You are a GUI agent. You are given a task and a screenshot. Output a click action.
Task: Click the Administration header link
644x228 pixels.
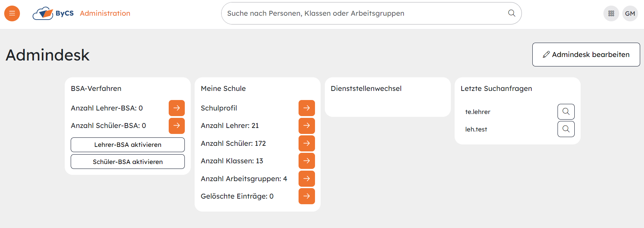click(x=105, y=13)
